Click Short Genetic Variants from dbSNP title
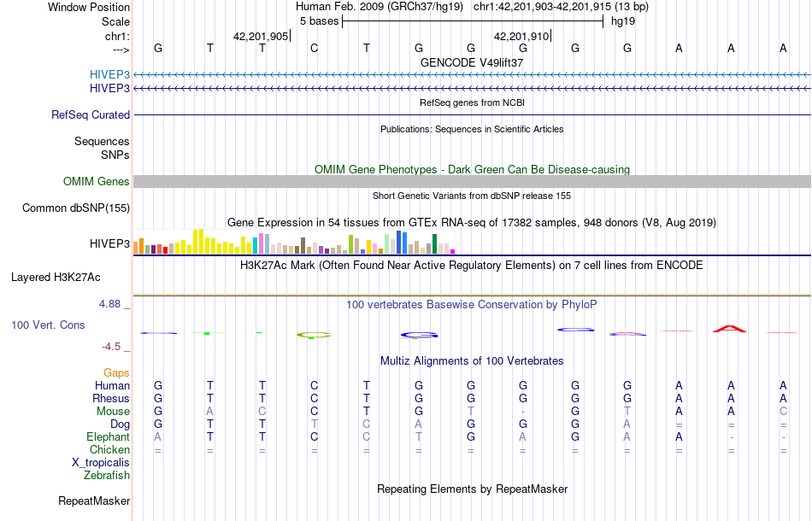The height and width of the screenshot is (521, 812). [x=472, y=196]
